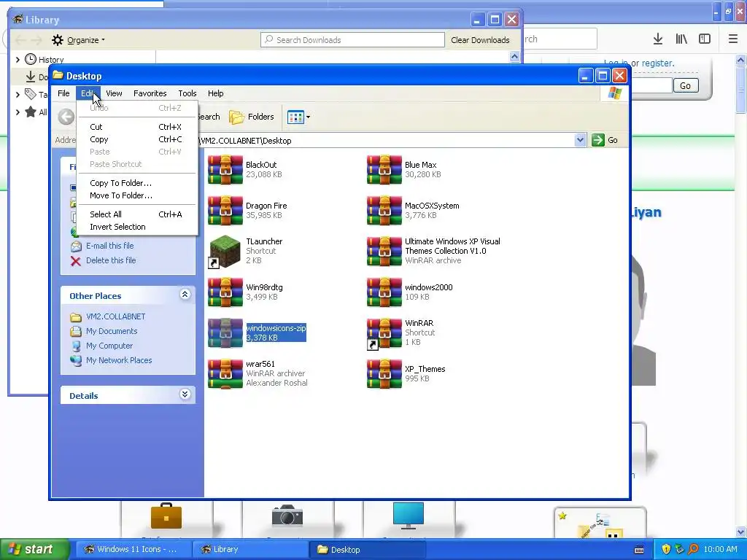Open the Favorites menu

point(150,93)
